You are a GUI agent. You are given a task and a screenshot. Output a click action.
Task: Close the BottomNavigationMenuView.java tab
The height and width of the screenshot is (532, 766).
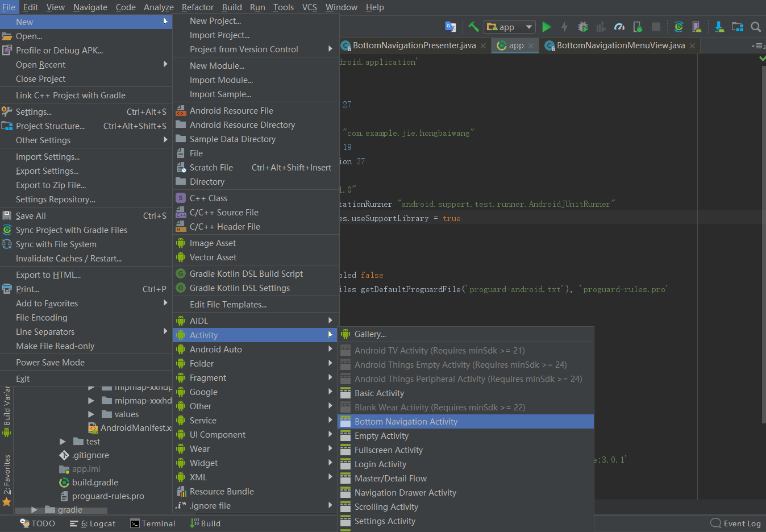(692, 45)
